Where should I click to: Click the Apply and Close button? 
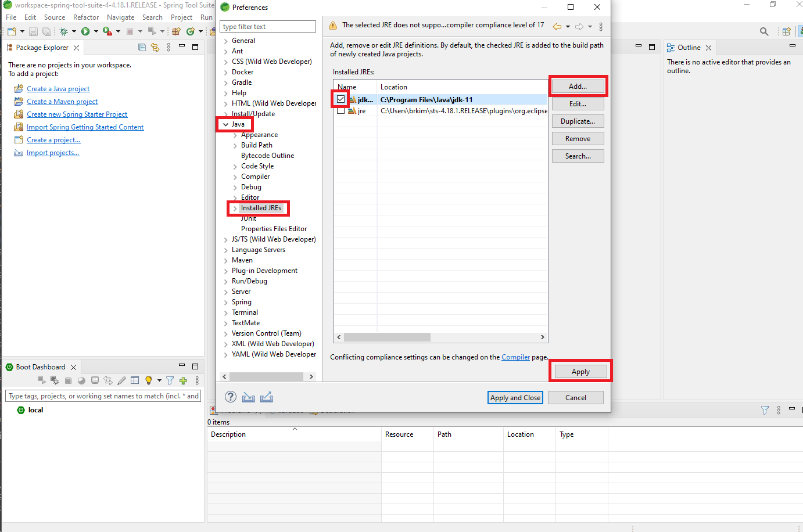[x=515, y=397]
